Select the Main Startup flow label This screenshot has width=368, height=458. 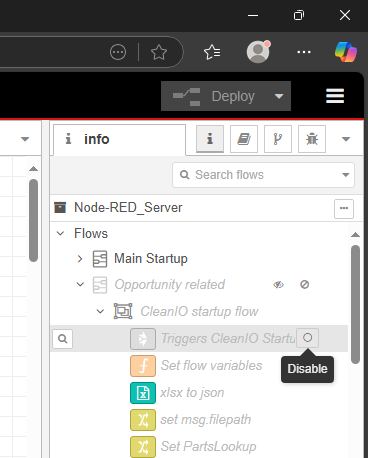click(x=151, y=259)
